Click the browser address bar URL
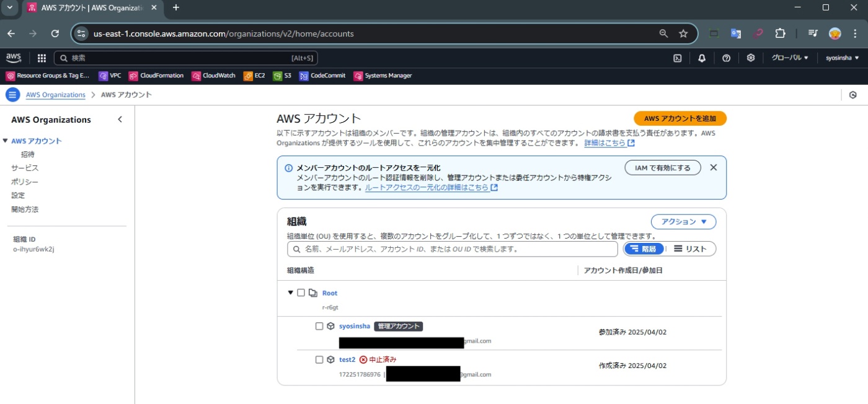 point(223,33)
